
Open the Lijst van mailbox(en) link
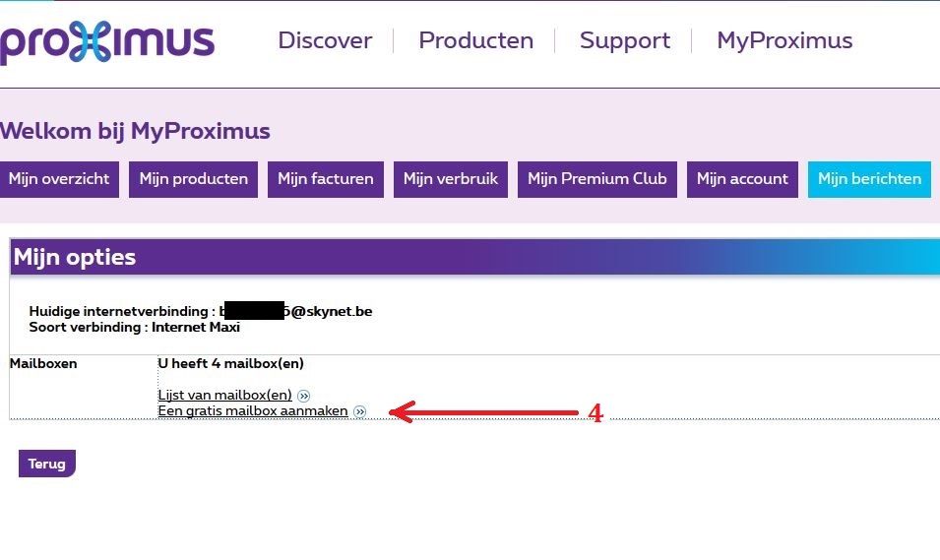[224, 396]
